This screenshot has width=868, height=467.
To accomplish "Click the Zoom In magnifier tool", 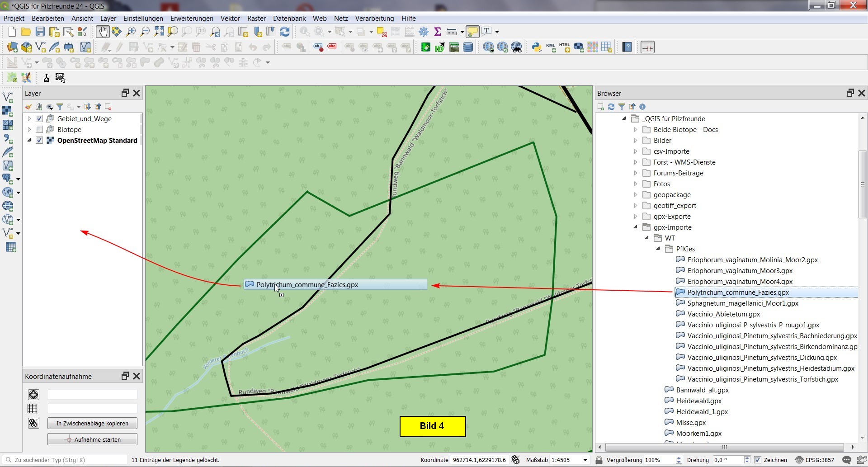I will [x=131, y=32].
